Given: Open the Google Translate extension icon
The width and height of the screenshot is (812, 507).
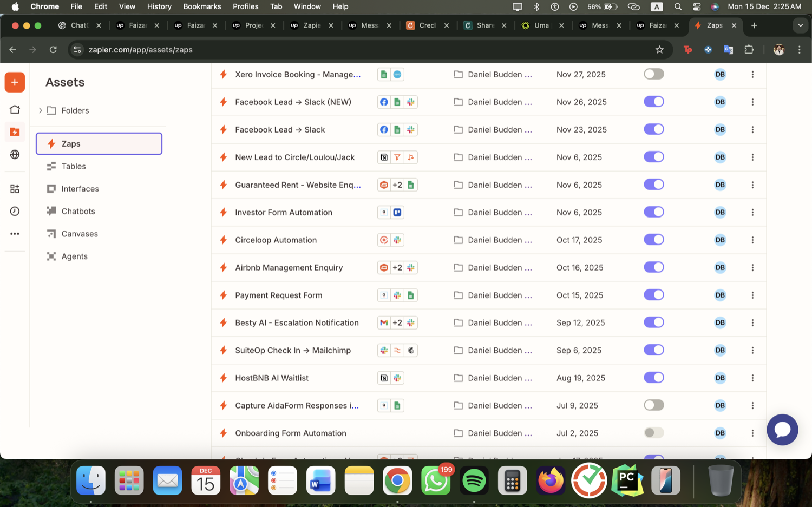Looking at the screenshot, I should tap(729, 50).
